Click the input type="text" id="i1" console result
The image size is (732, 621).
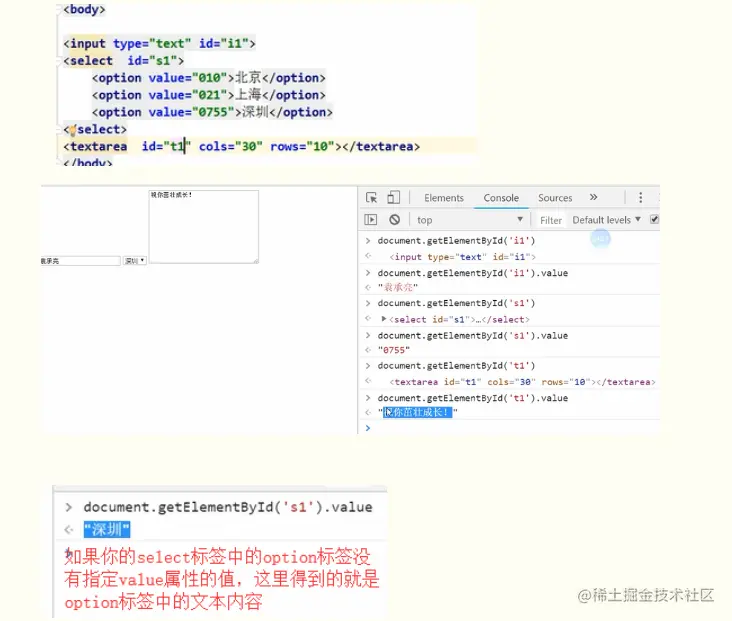coord(463,257)
